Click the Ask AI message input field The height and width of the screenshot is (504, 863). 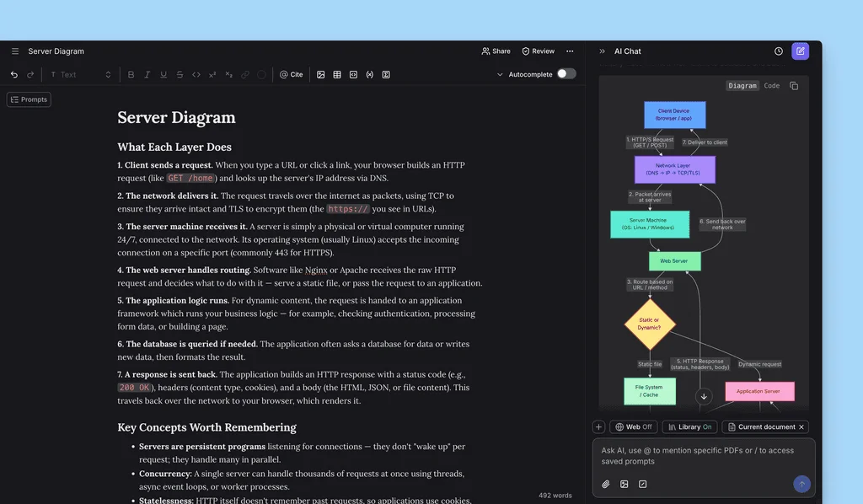[x=704, y=456]
